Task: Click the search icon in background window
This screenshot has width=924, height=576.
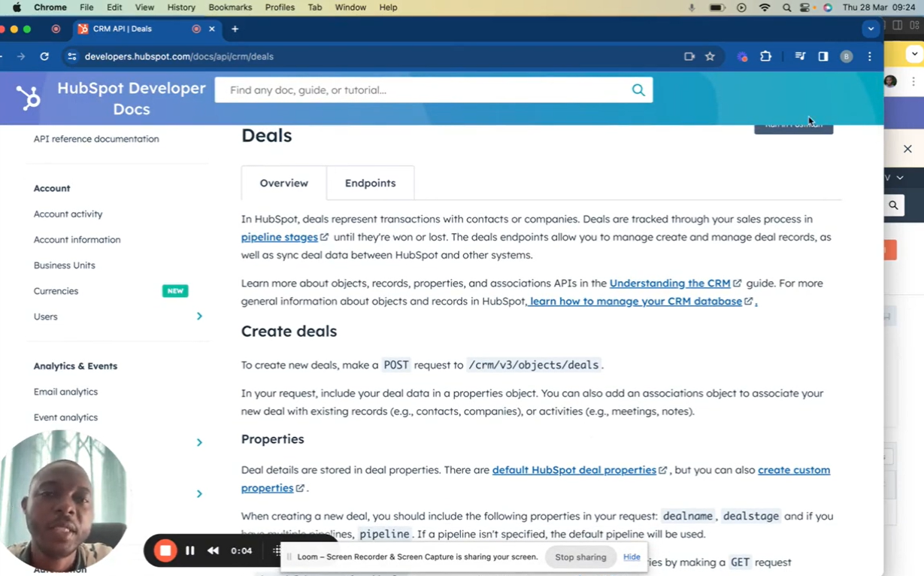Action: coord(893,205)
